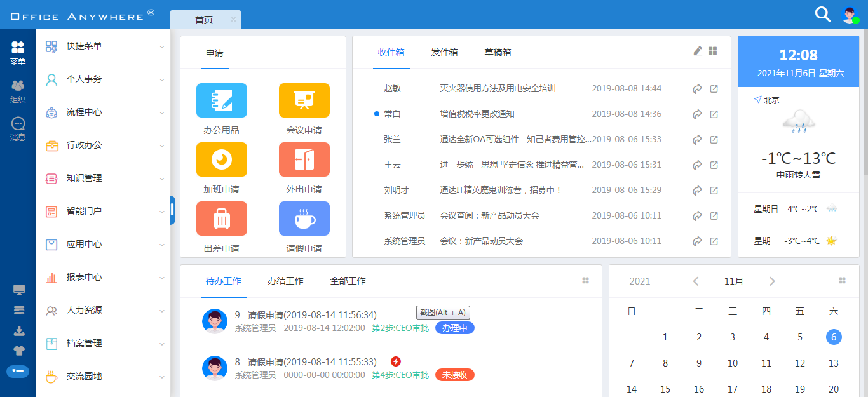
Task: Open the 加班申请 application icon
Action: 222,159
